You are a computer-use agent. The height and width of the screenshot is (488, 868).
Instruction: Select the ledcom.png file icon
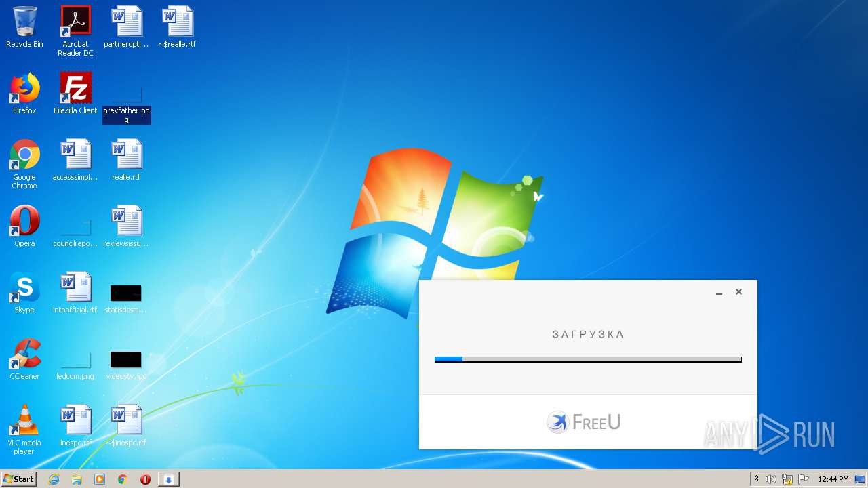pyautogui.click(x=75, y=366)
